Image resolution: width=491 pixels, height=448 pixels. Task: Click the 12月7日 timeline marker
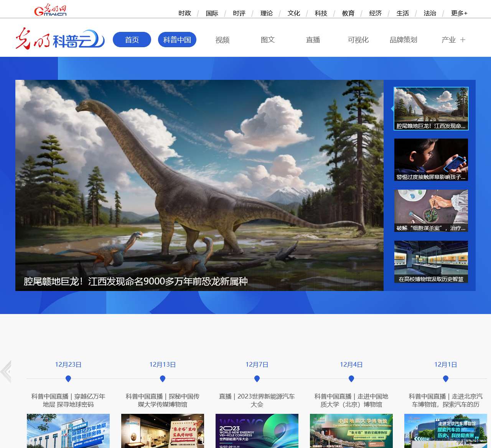coord(257,379)
